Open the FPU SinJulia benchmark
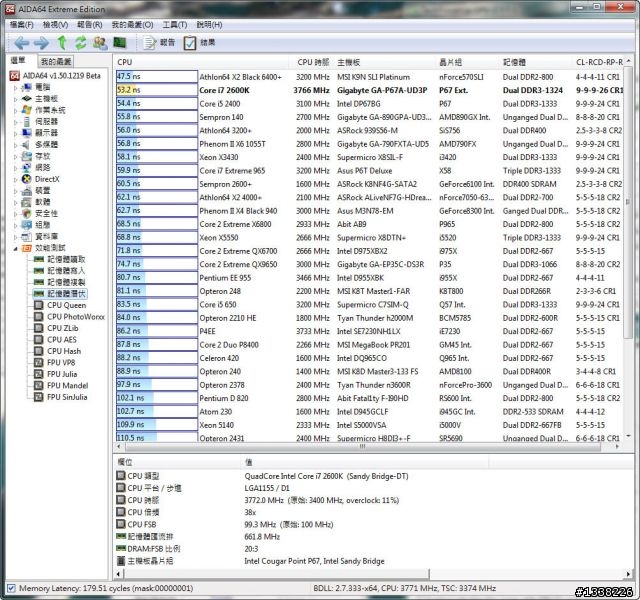Image resolution: width=640 pixels, height=600 pixels. [x=67, y=397]
